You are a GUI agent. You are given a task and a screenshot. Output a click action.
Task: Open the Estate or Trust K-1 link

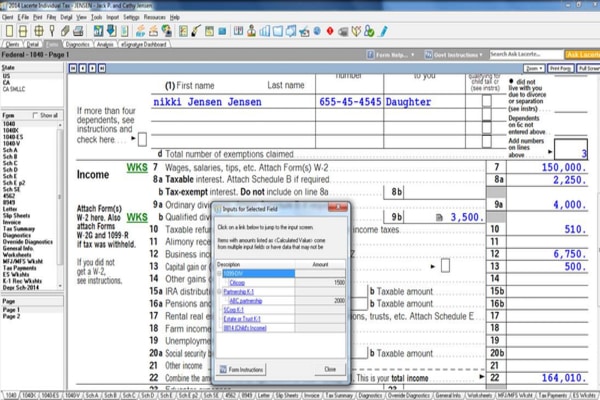[242, 319]
